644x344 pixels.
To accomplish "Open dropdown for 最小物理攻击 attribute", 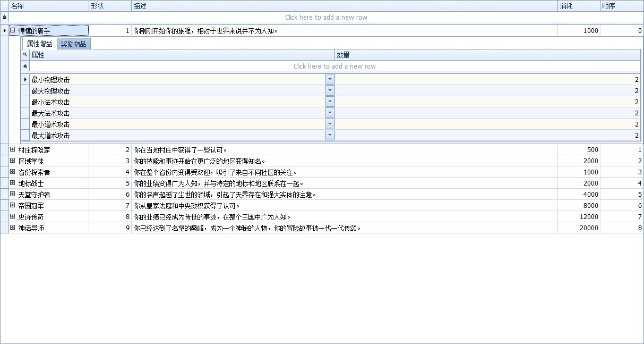I will pos(330,79).
